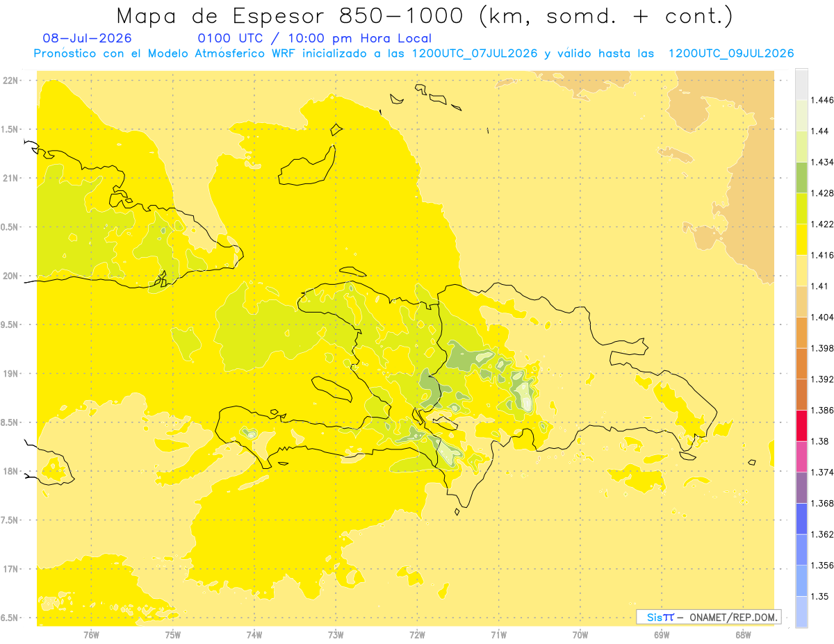Click the legend value 1.44
This screenshot has height=644, width=834.
pos(819,131)
